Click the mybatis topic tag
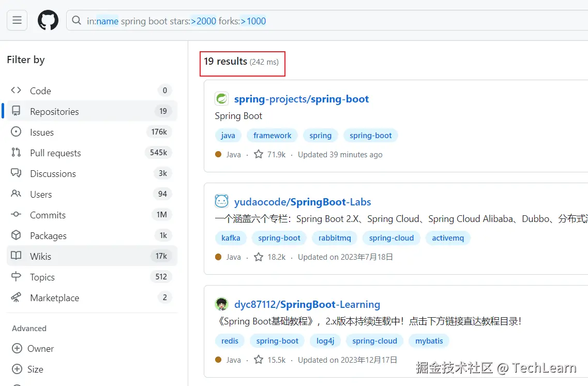 [x=429, y=340]
